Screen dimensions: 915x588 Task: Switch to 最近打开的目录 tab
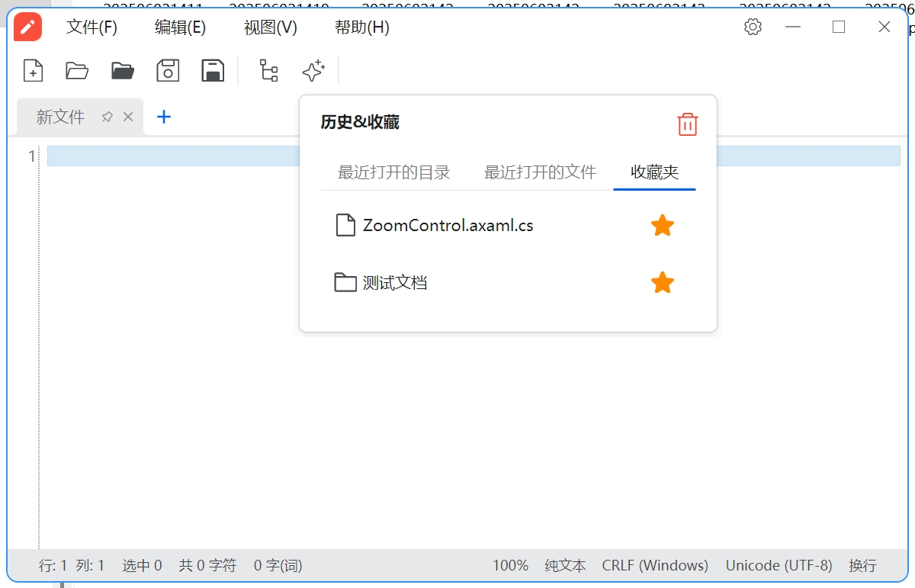pos(394,172)
